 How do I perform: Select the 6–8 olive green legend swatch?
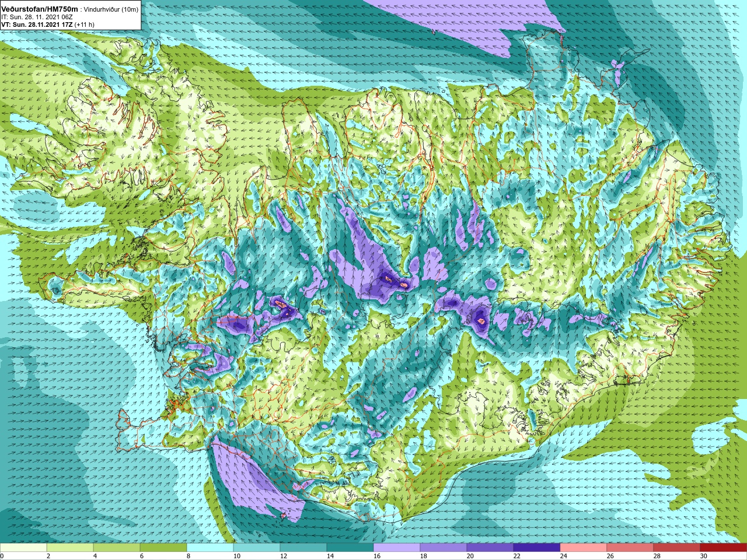click(163, 548)
